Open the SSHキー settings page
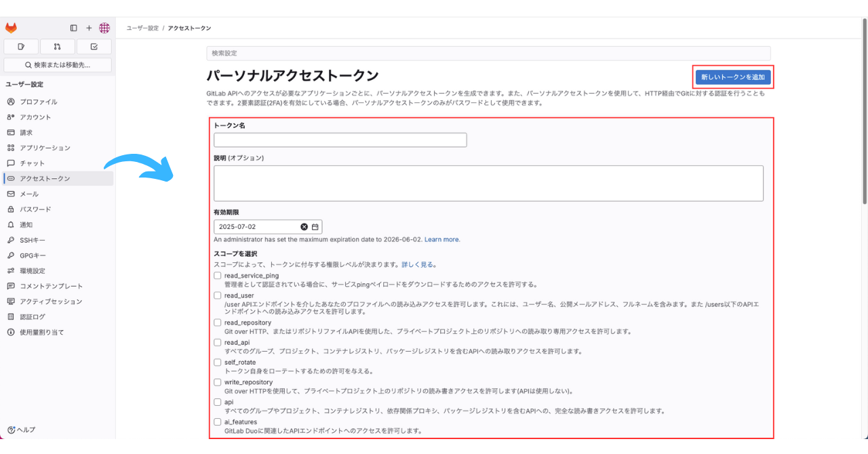Viewport: 868px width, 454px height. coord(58,240)
